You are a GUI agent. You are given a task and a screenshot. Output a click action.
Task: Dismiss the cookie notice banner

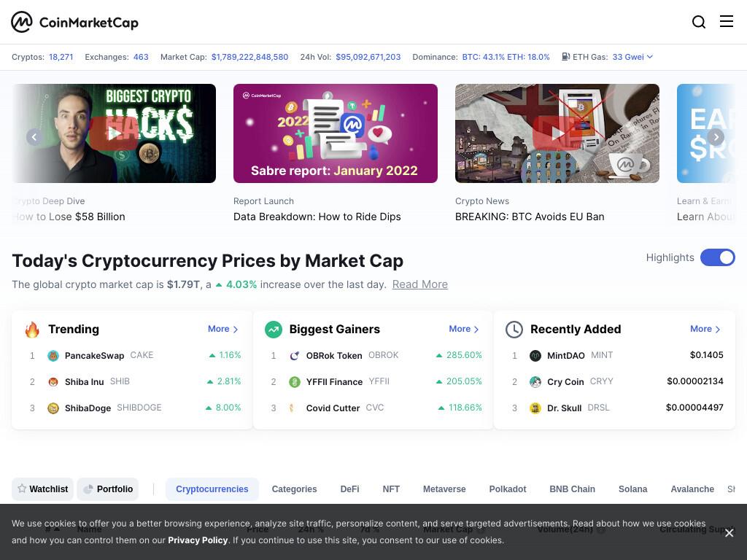click(729, 533)
